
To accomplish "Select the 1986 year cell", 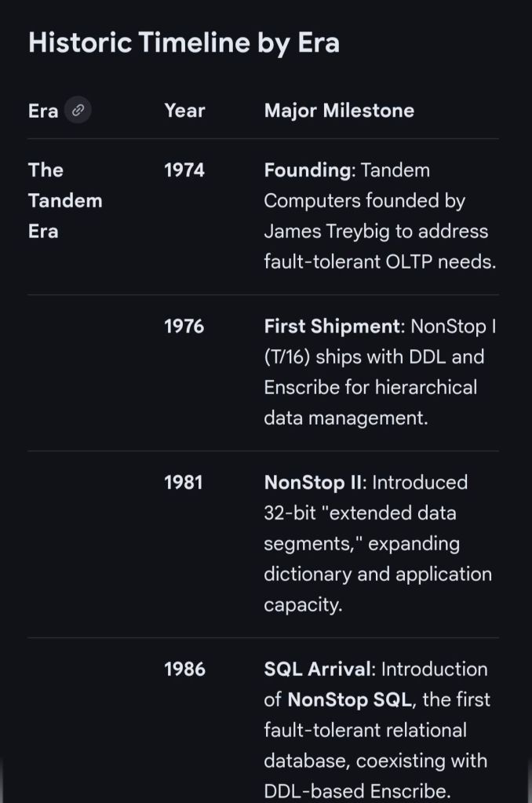I will tap(184, 669).
